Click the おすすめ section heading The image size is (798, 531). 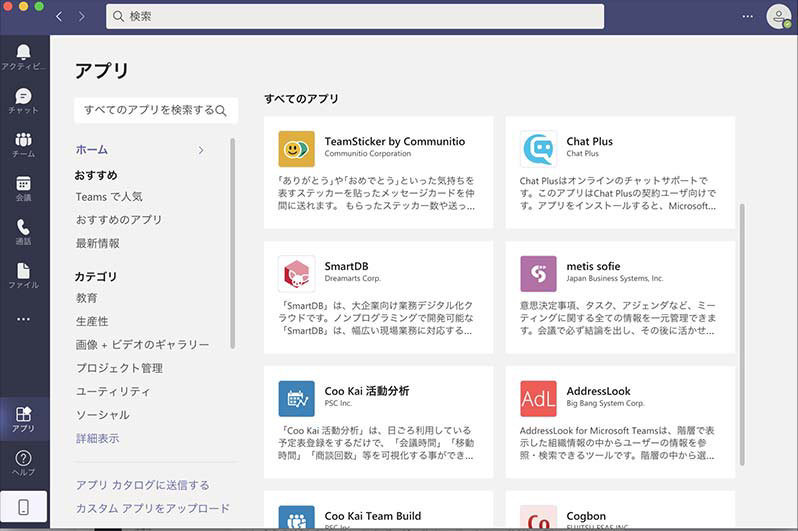96,175
